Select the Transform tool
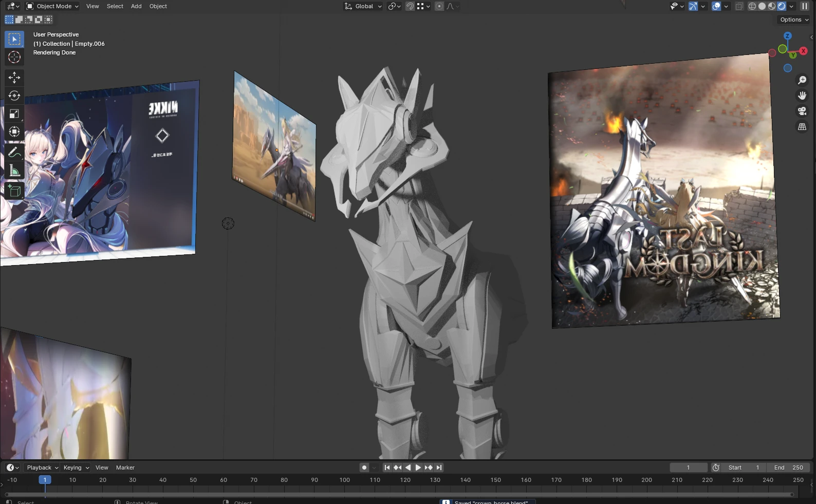 coord(14,132)
